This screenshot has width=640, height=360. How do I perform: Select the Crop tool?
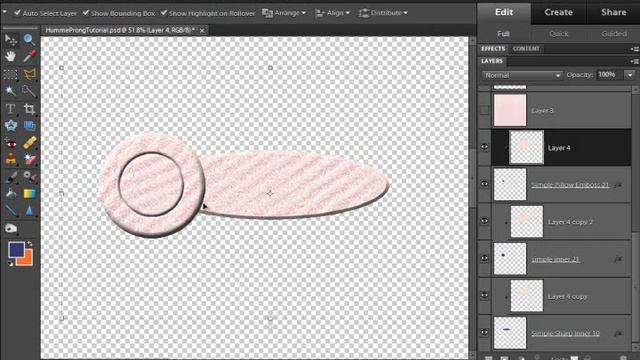coord(29,109)
